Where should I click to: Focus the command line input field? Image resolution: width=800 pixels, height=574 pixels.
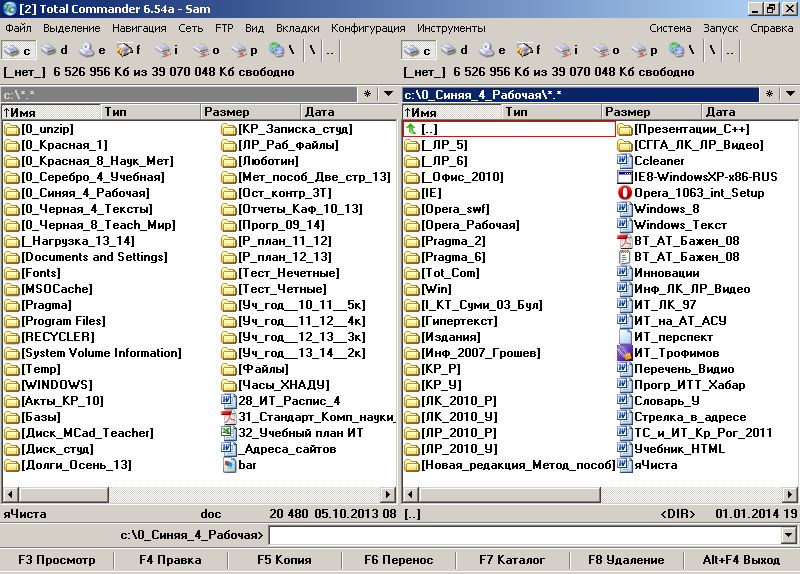tap(526, 535)
